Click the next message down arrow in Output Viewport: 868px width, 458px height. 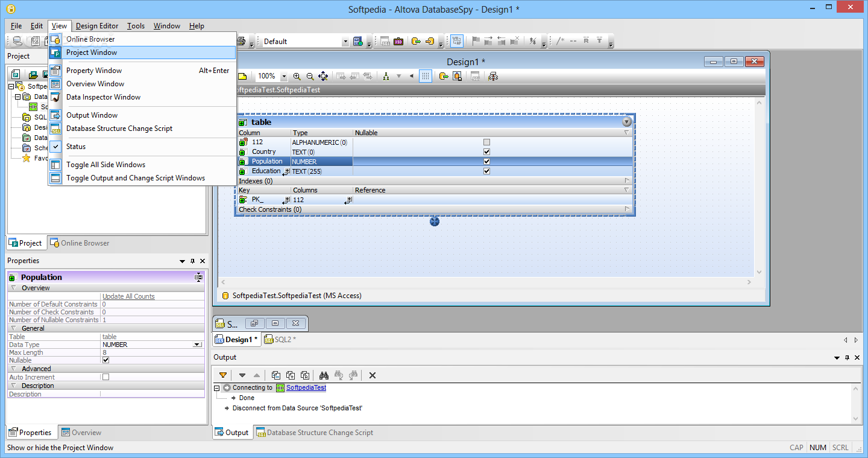tap(242, 375)
